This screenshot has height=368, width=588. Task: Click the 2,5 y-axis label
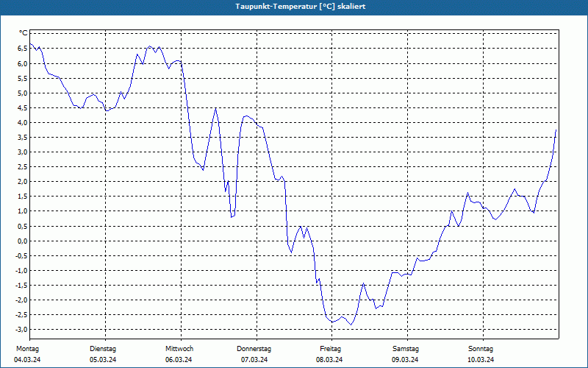point(23,167)
